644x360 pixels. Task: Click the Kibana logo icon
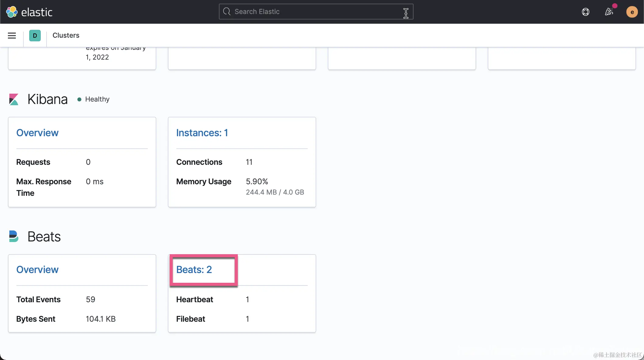pos(14,99)
